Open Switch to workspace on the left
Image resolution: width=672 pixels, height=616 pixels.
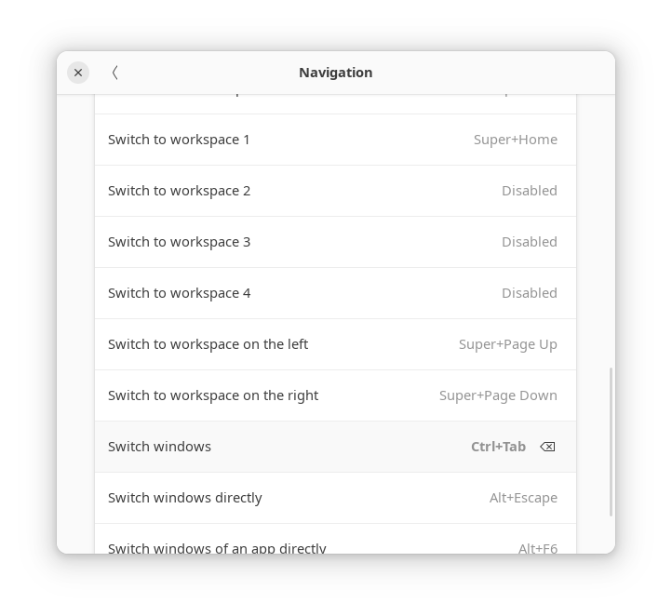pos(336,344)
